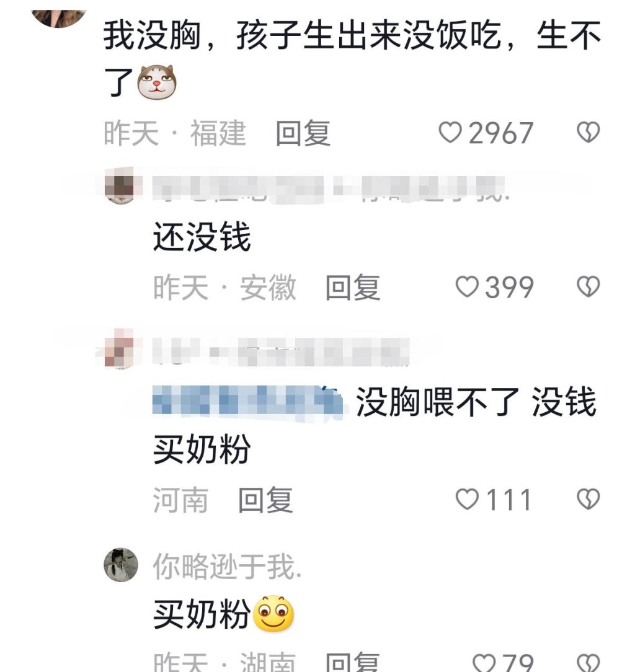Open profile of user 你略逊于我.
Screen dimensions: 635x672
click(227, 566)
